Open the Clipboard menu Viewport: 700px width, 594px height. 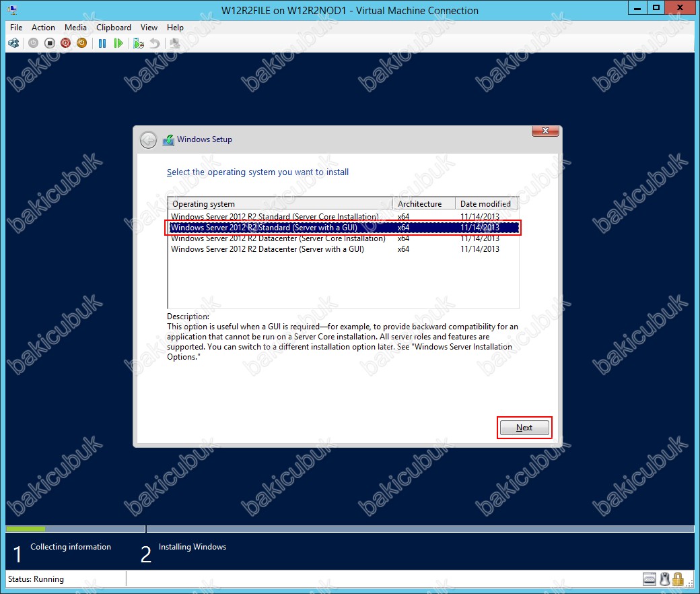[x=114, y=28]
